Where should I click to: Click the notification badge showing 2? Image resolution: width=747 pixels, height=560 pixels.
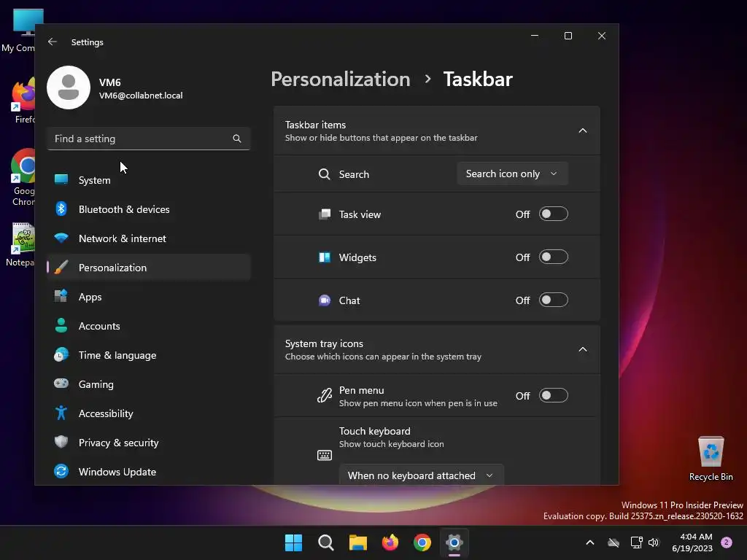(x=727, y=542)
